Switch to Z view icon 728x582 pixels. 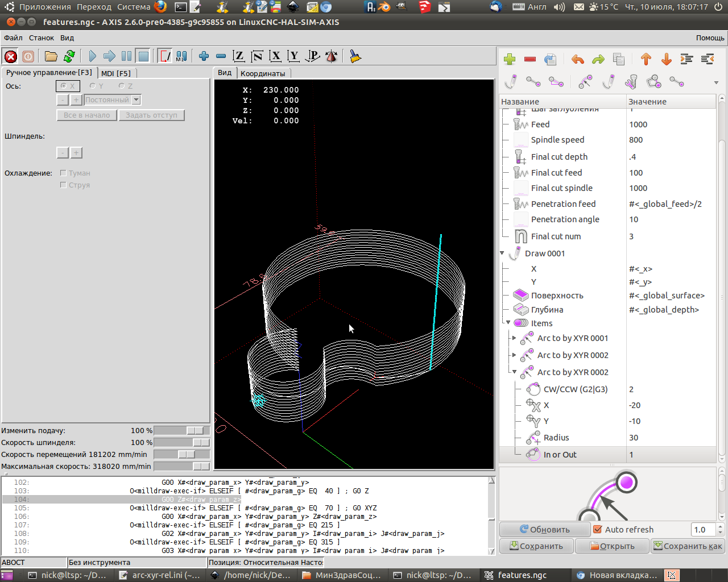(239, 56)
